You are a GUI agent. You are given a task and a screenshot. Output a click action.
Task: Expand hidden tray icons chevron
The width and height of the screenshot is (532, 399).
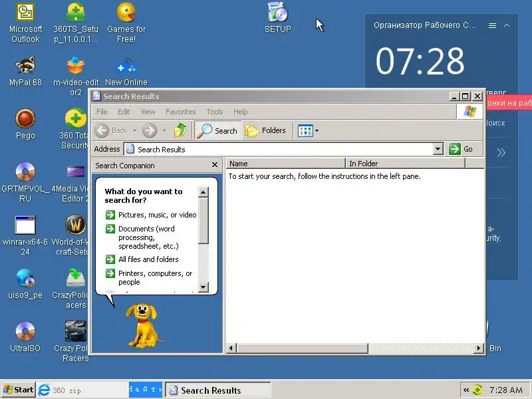tap(466, 390)
